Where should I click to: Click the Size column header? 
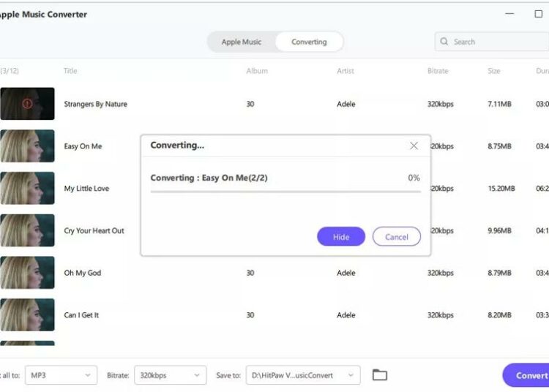pyautogui.click(x=493, y=71)
